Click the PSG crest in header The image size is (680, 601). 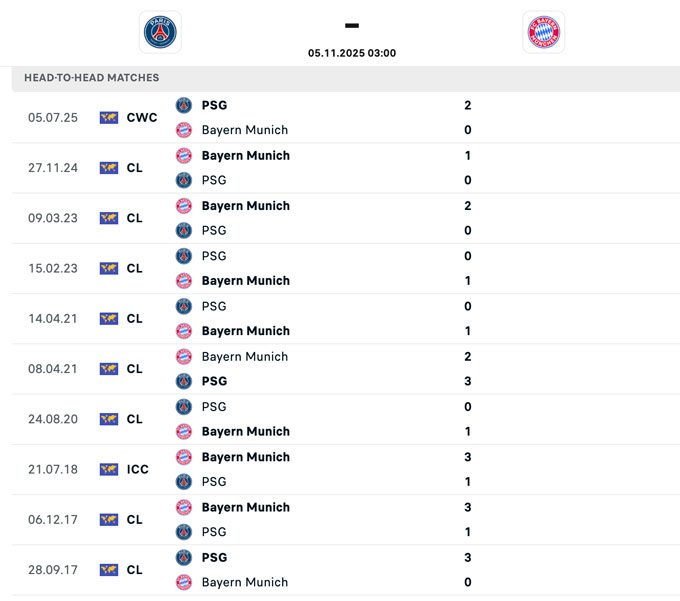tap(160, 32)
